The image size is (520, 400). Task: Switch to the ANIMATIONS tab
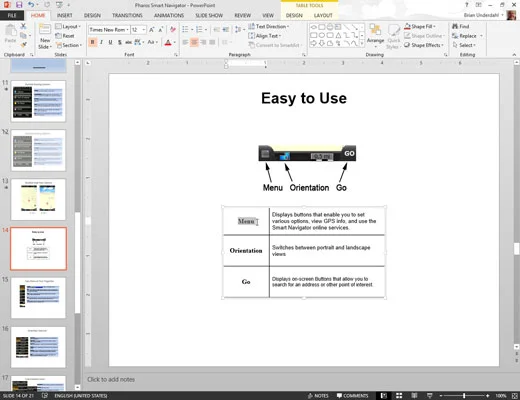pyautogui.click(x=169, y=15)
